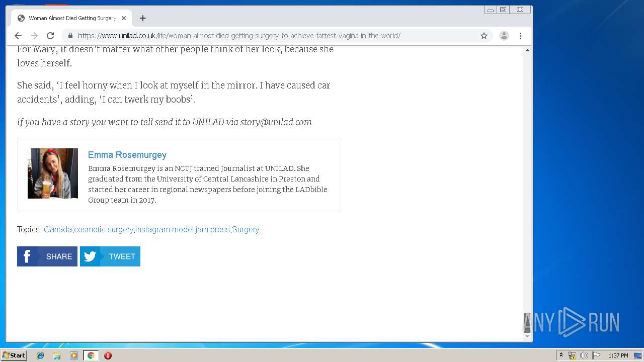Click the scrollbar down arrow

[527, 336]
